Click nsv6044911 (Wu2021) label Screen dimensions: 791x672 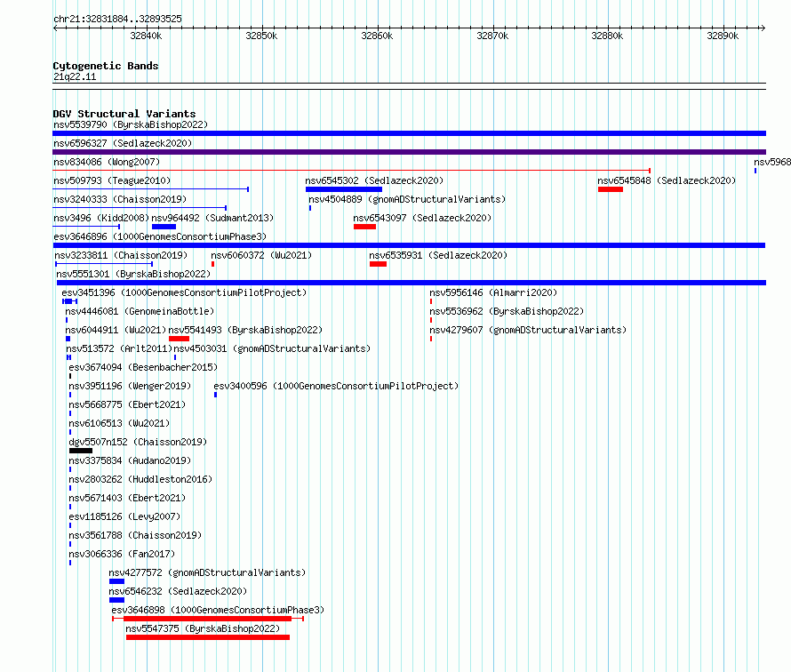click(x=116, y=330)
